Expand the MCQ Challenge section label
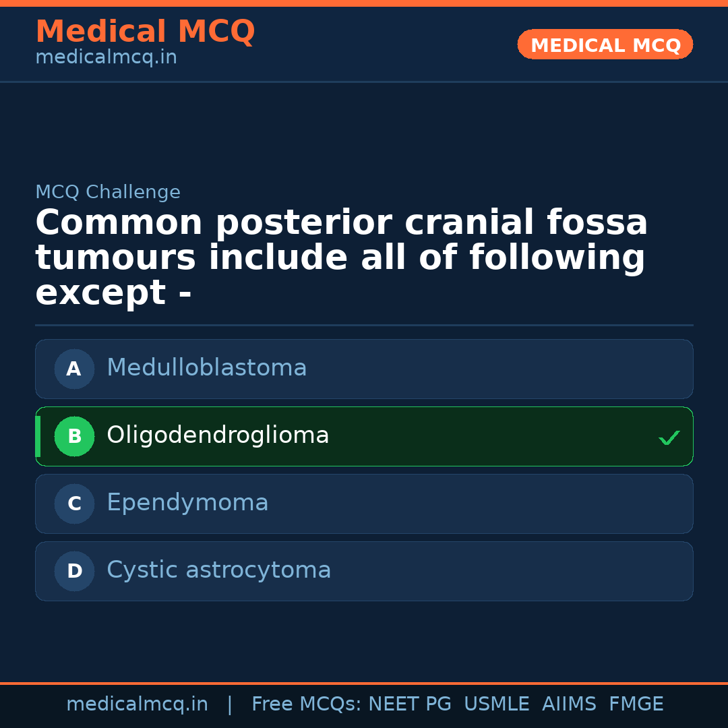 coord(108,192)
